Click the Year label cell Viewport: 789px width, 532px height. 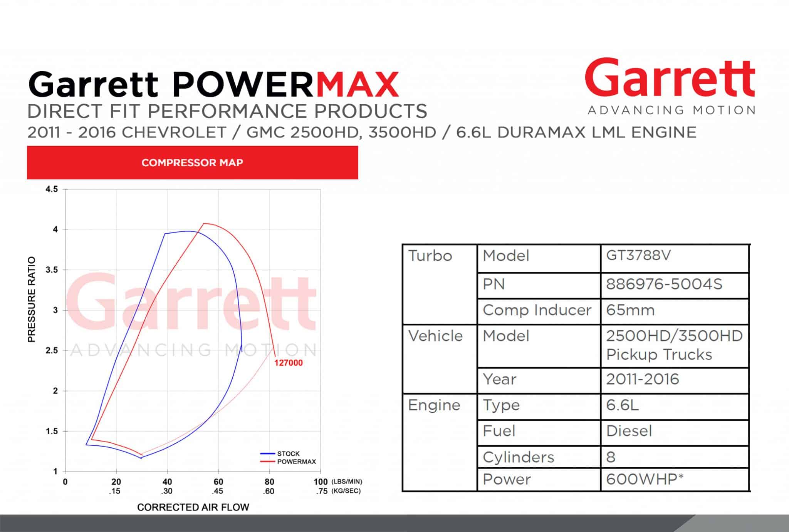539,380
